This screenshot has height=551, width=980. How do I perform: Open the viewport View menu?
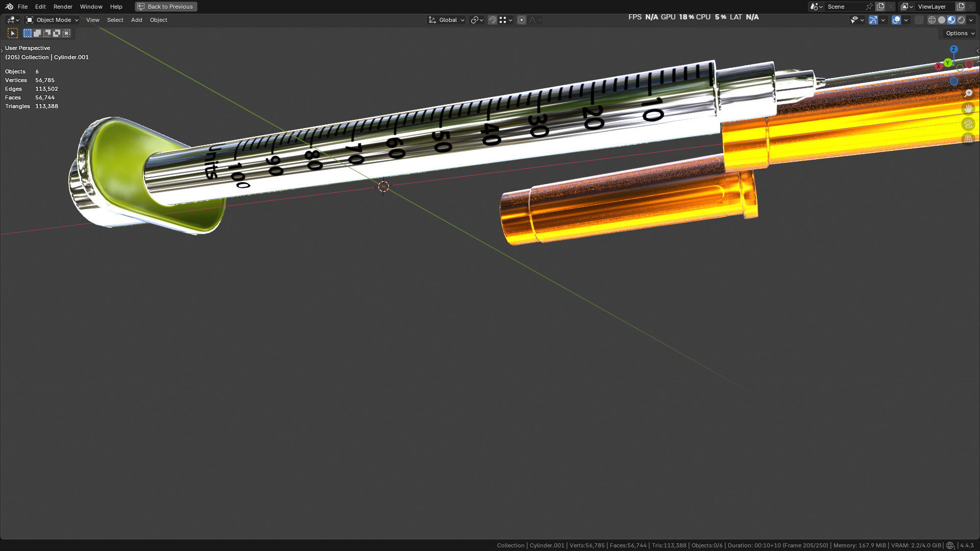(x=93, y=20)
